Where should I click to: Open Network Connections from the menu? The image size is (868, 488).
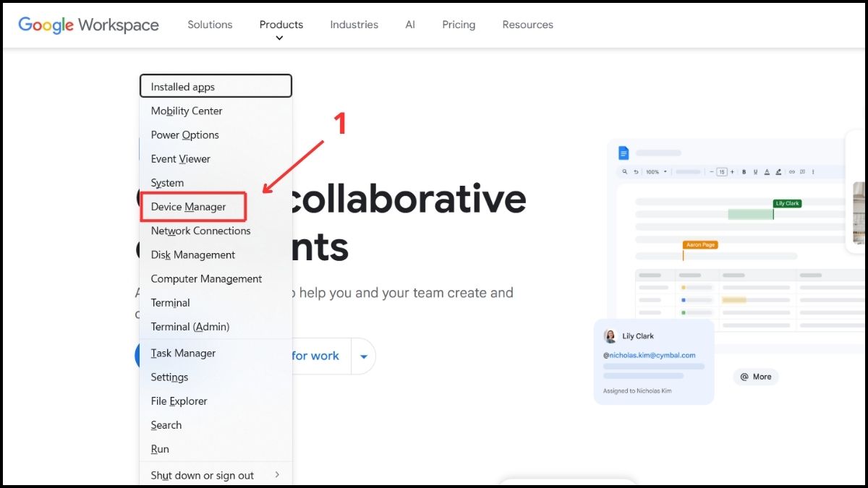pyautogui.click(x=216, y=231)
